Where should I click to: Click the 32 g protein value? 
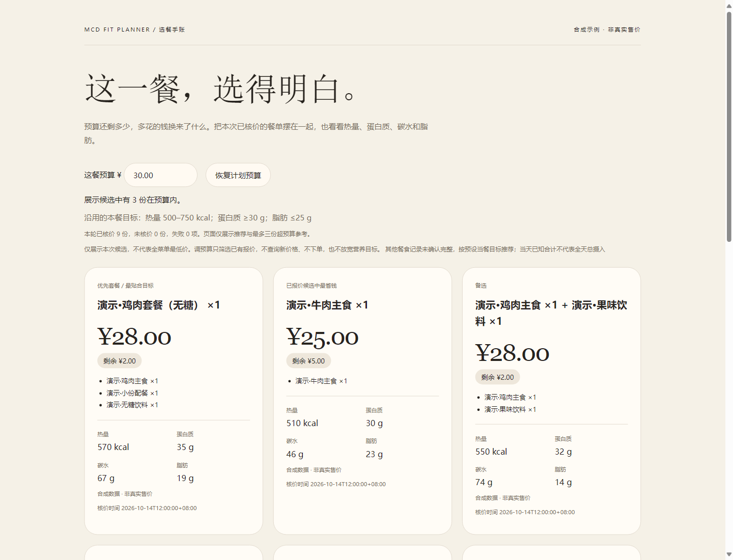click(563, 452)
